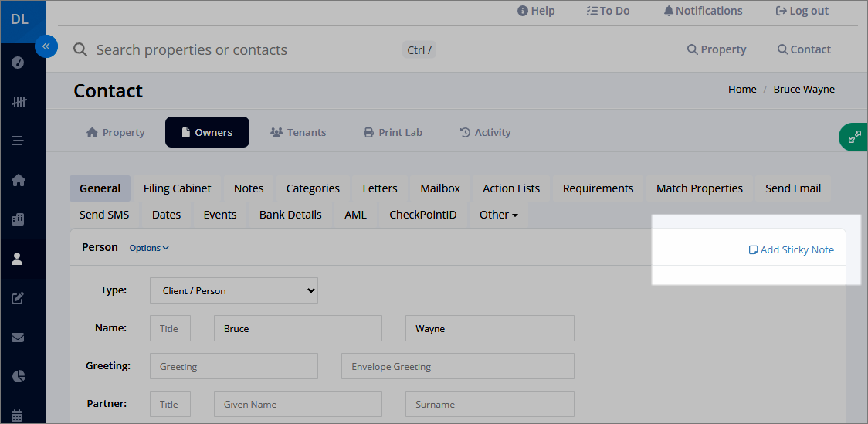
Task: Select the person contact icon in sidebar
Action: (18, 259)
